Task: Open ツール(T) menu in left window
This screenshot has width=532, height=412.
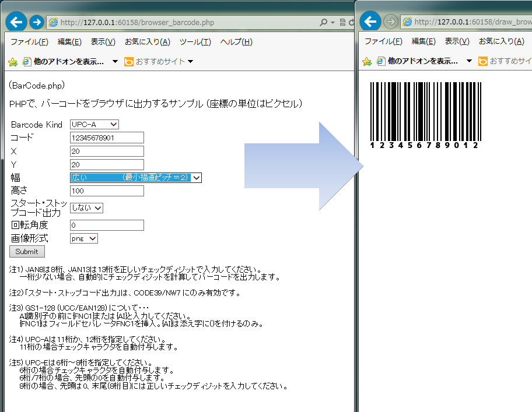Action: 195,42
